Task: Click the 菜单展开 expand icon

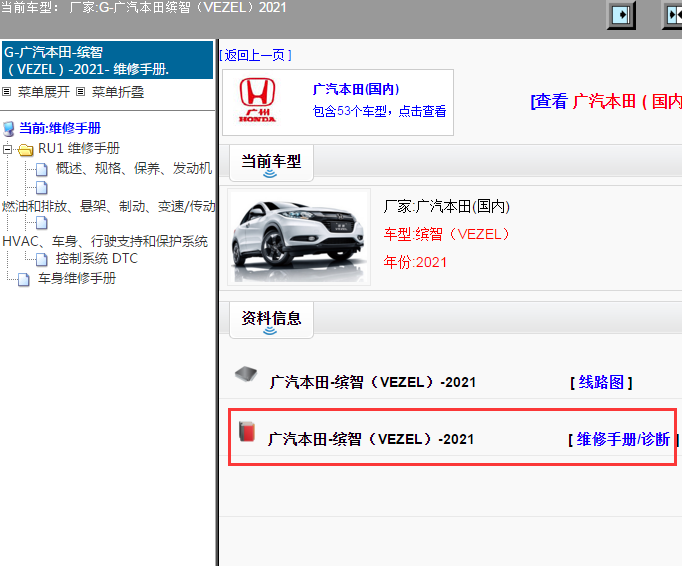Action: [7, 92]
